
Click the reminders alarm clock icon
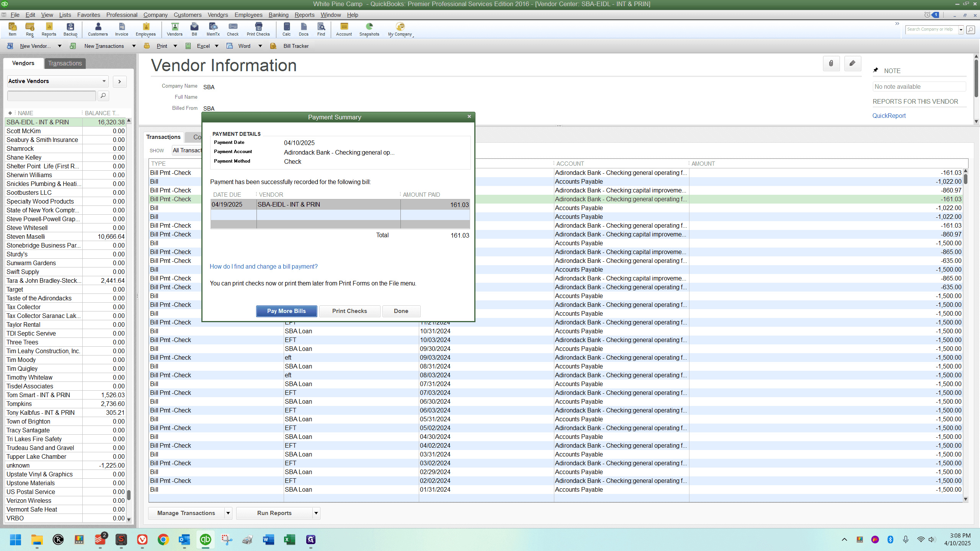[x=927, y=15]
